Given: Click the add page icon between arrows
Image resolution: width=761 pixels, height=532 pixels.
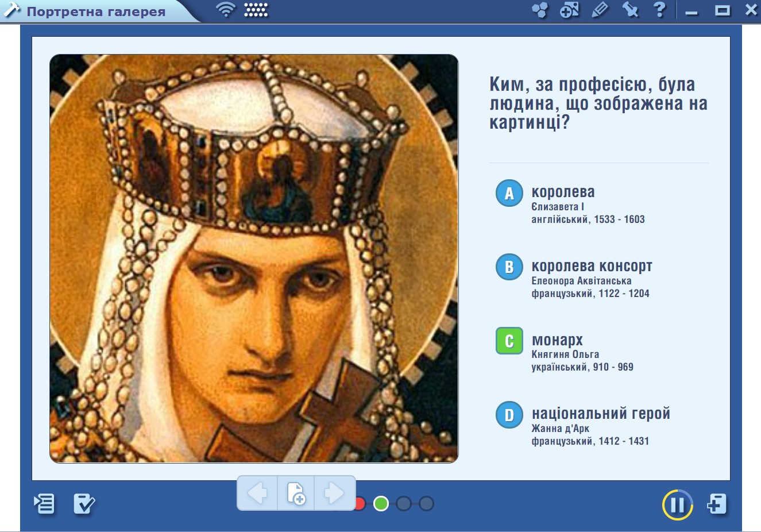Looking at the screenshot, I should click(x=296, y=493).
